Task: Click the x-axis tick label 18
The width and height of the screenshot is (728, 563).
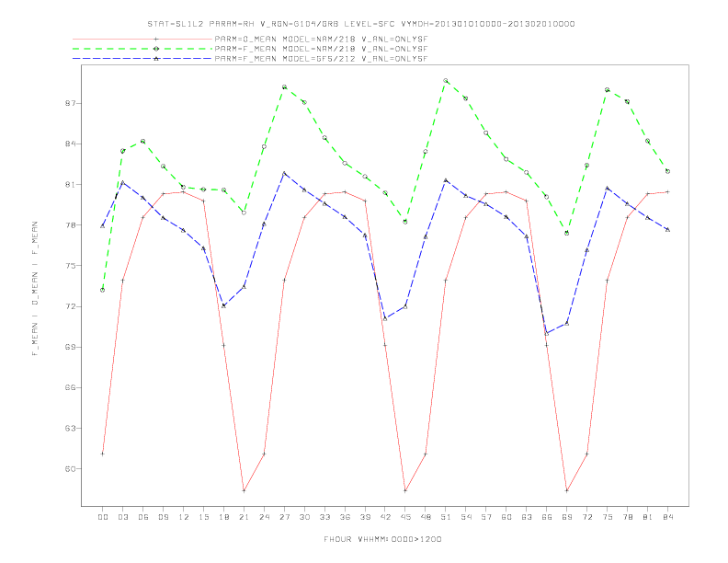Action: click(x=223, y=517)
